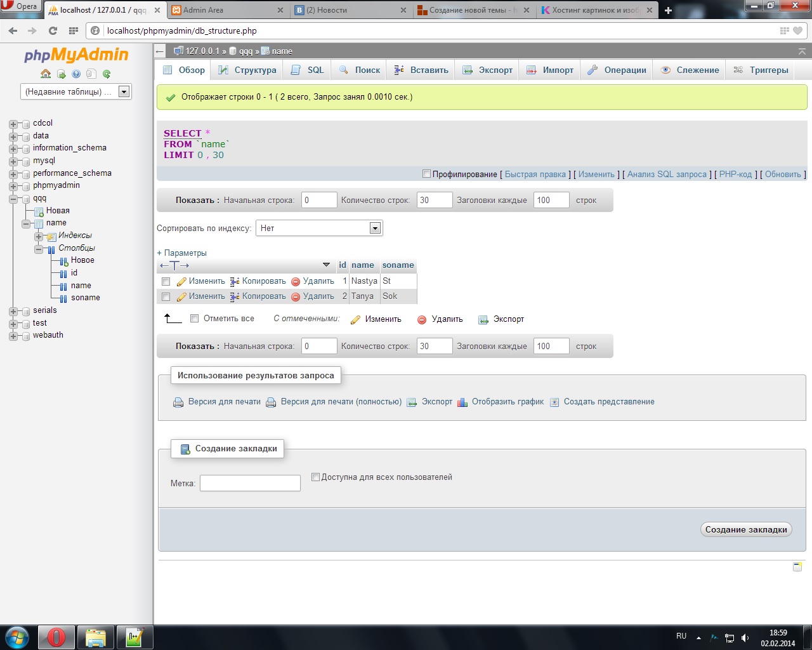812x650 pixels.
Task: Click the blue help documentation icon
Action: [x=76, y=74]
